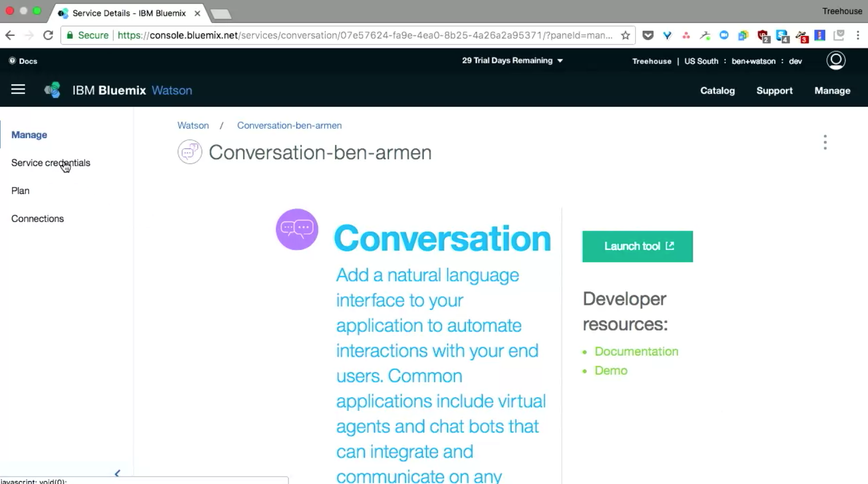
Task: Bookmark this page with the star
Action: [x=625, y=35]
